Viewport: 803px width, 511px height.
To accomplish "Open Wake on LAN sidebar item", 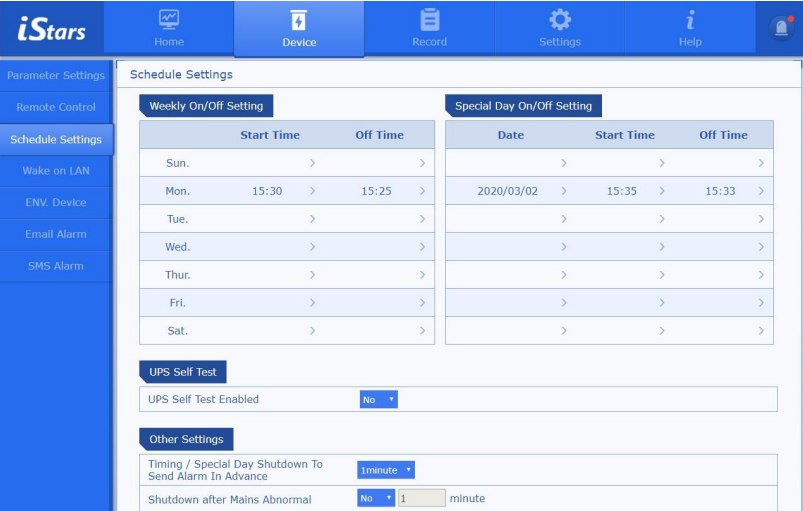I will pos(56,171).
